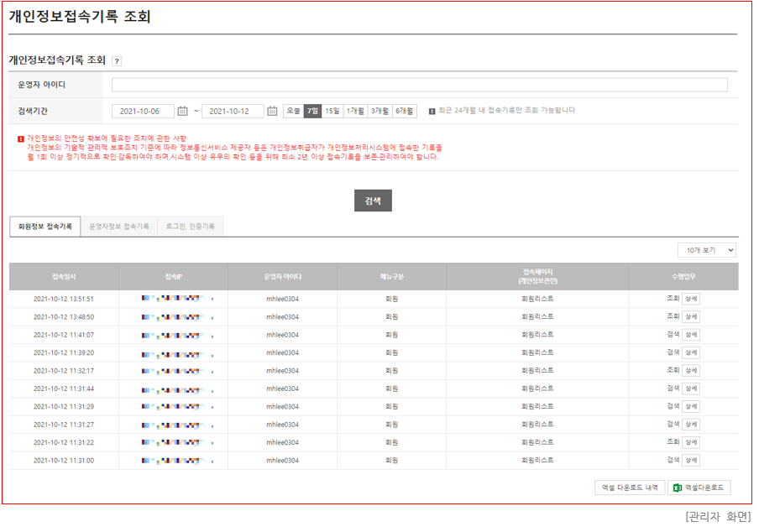
Task: Click 상세 in the 11:31:44 row
Action: coord(691,389)
